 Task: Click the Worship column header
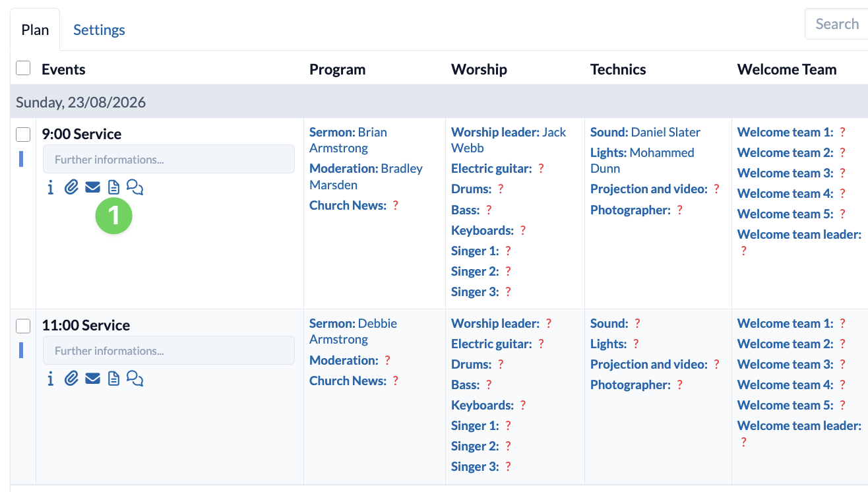479,69
